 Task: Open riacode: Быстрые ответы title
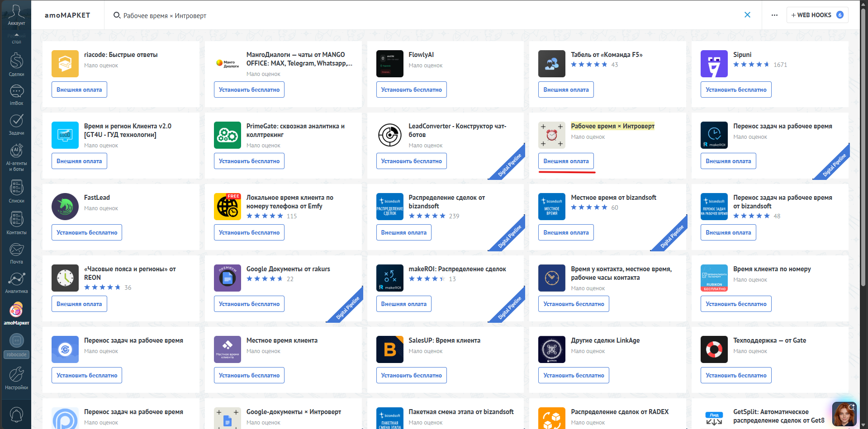click(x=121, y=55)
